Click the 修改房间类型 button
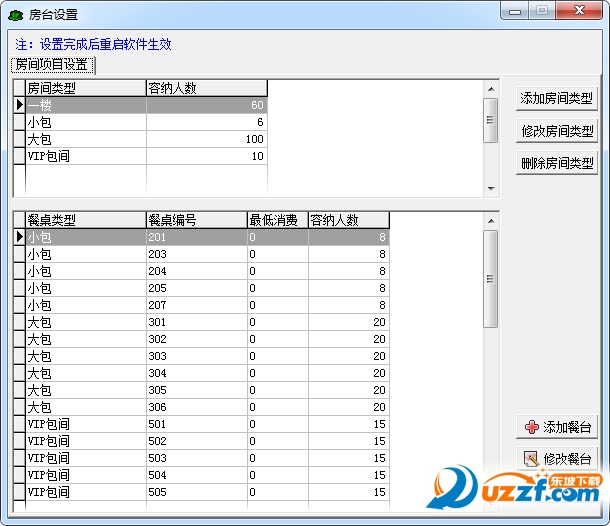The image size is (610, 526). pos(557,131)
